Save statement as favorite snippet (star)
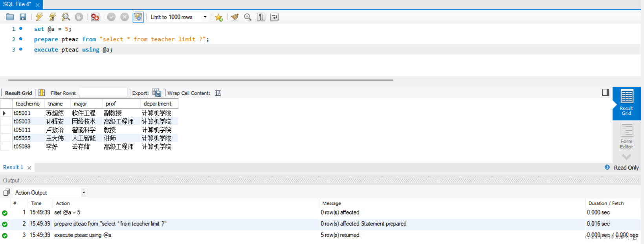Viewport: 644px width, 244px height. 219,17
